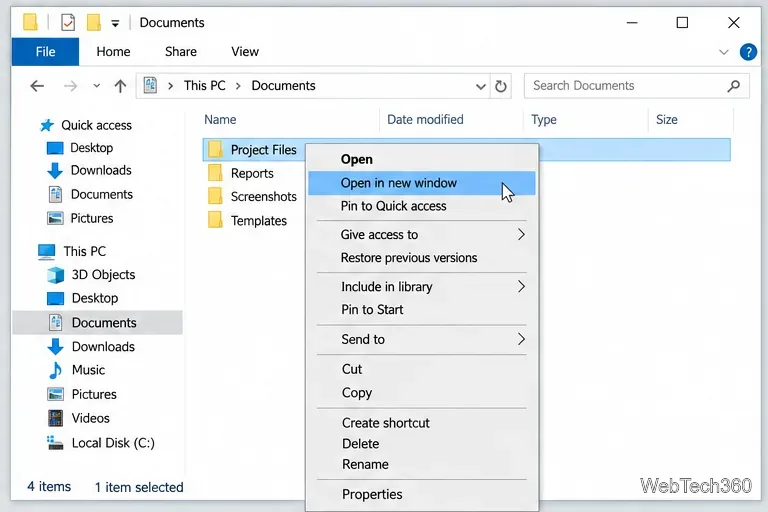
Task: Choose Copy in the context menu
Action: coord(422,392)
